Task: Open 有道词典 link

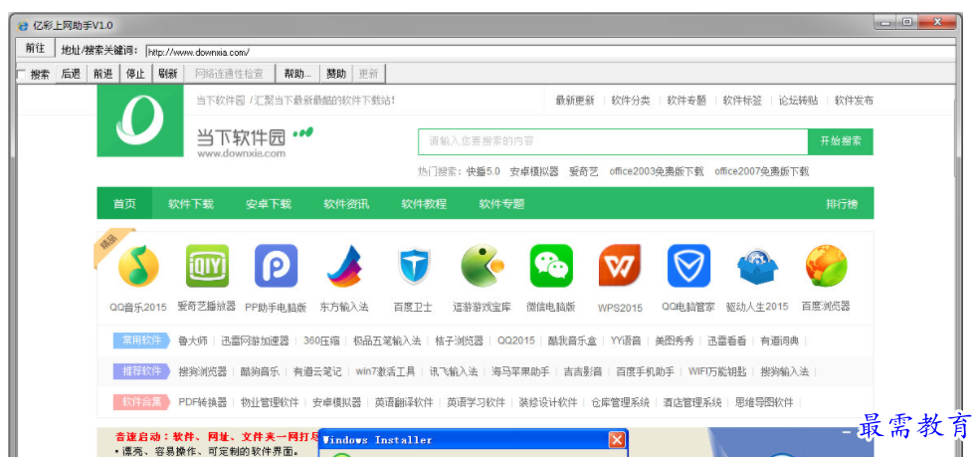Action: (x=779, y=341)
